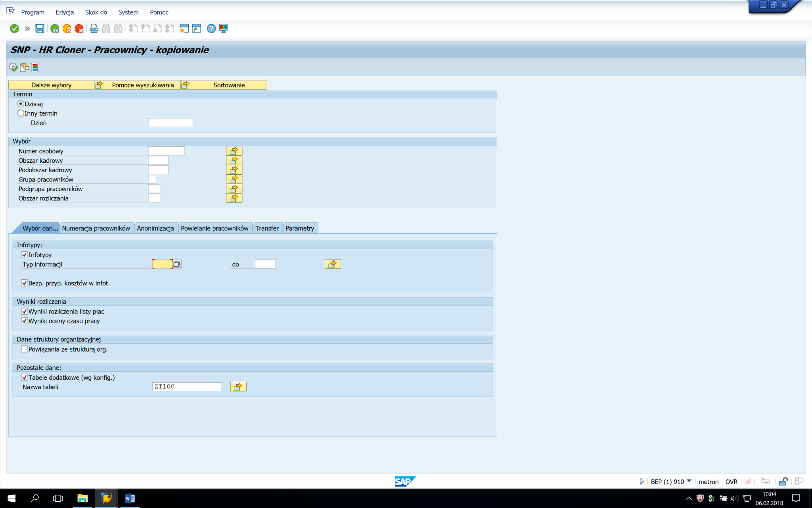Open the blue Help question-mark icon
The width and height of the screenshot is (812, 508).
point(211,29)
